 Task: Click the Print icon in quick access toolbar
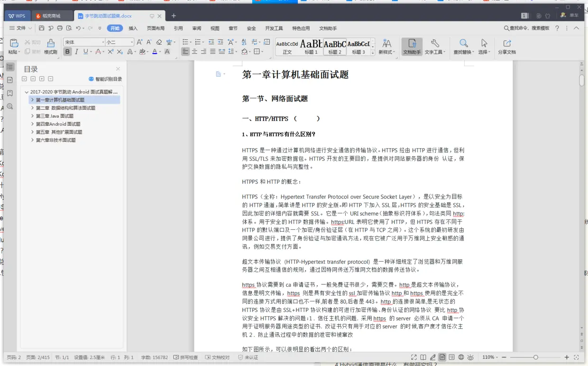60,28
